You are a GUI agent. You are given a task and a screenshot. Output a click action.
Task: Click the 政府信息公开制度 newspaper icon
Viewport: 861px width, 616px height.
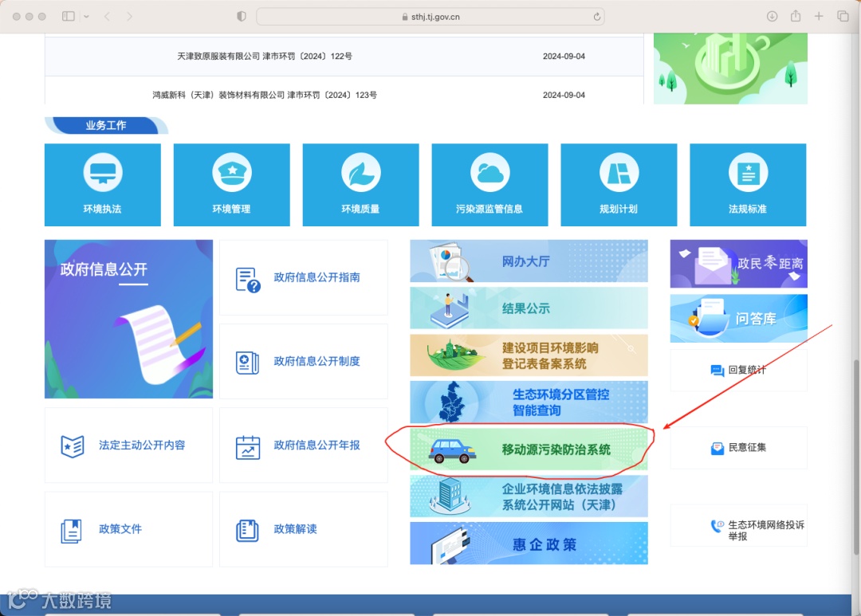click(247, 363)
